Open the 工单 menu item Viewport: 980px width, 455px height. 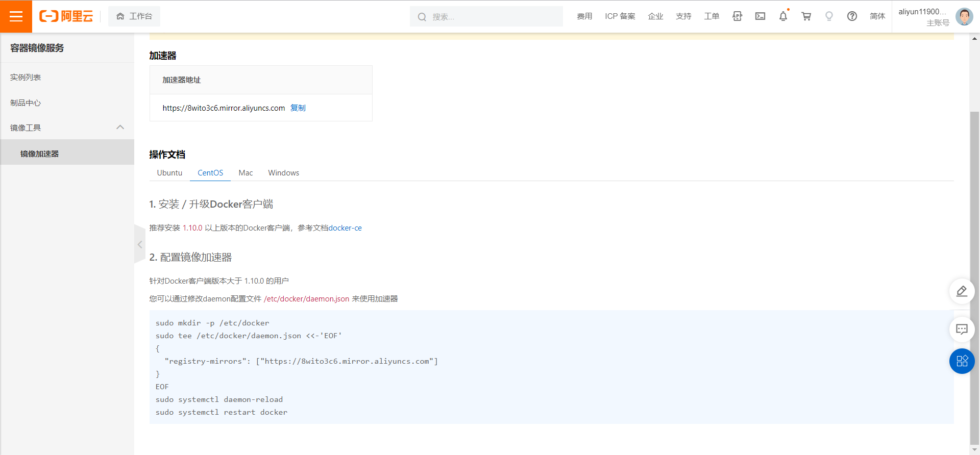712,16
